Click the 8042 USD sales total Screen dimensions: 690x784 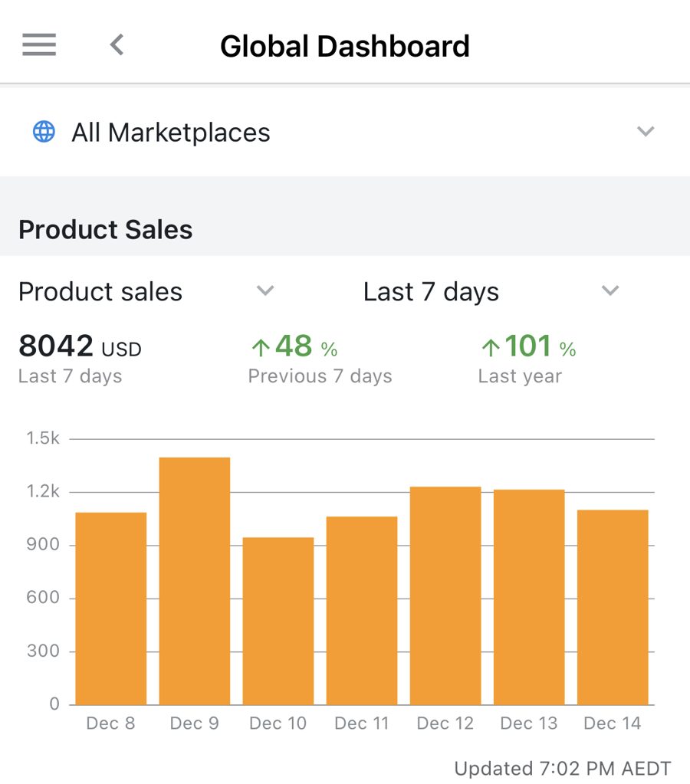tap(80, 346)
